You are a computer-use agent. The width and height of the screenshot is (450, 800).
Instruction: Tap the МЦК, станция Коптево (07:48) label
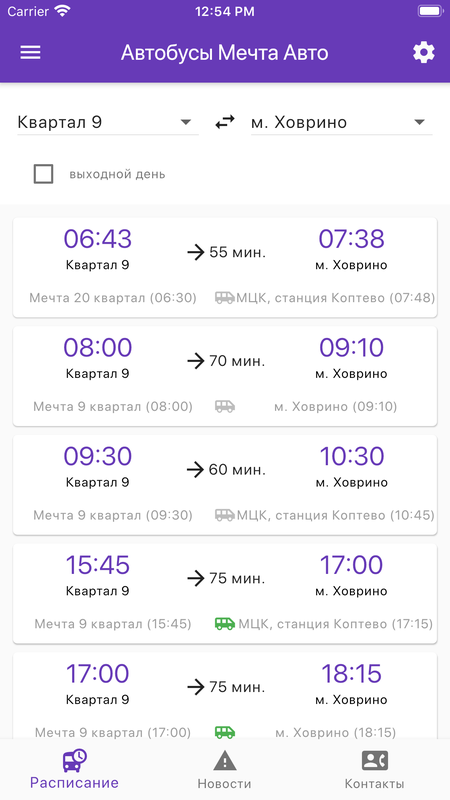[336, 297]
